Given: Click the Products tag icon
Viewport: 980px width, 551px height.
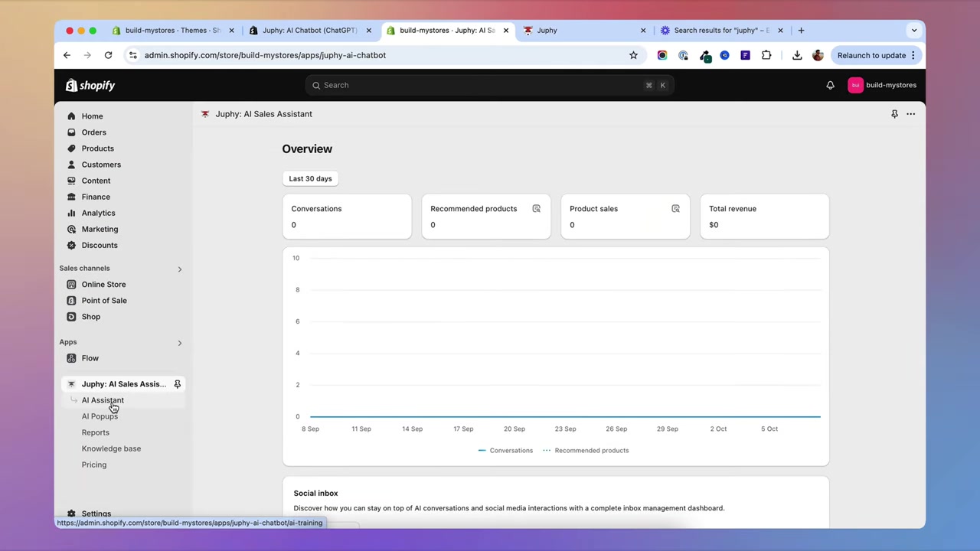Looking at the screenshot, I should pyautogui.click(x=71, y=148).
